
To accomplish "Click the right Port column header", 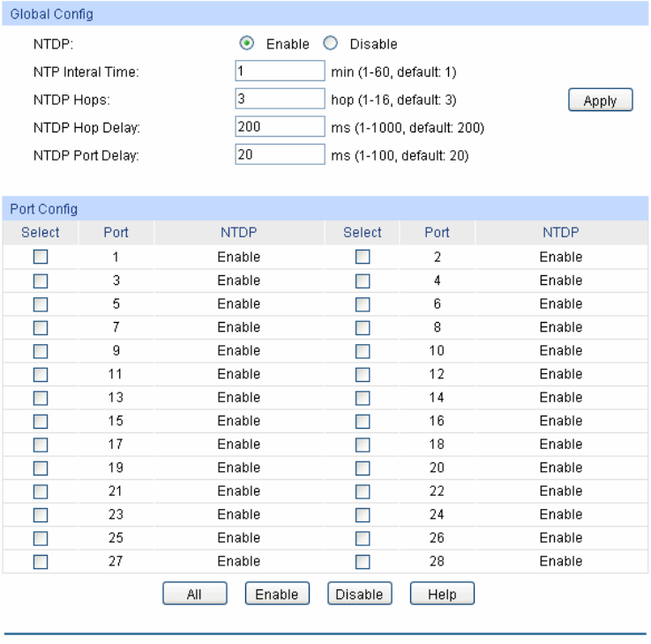I will [437, 232].
